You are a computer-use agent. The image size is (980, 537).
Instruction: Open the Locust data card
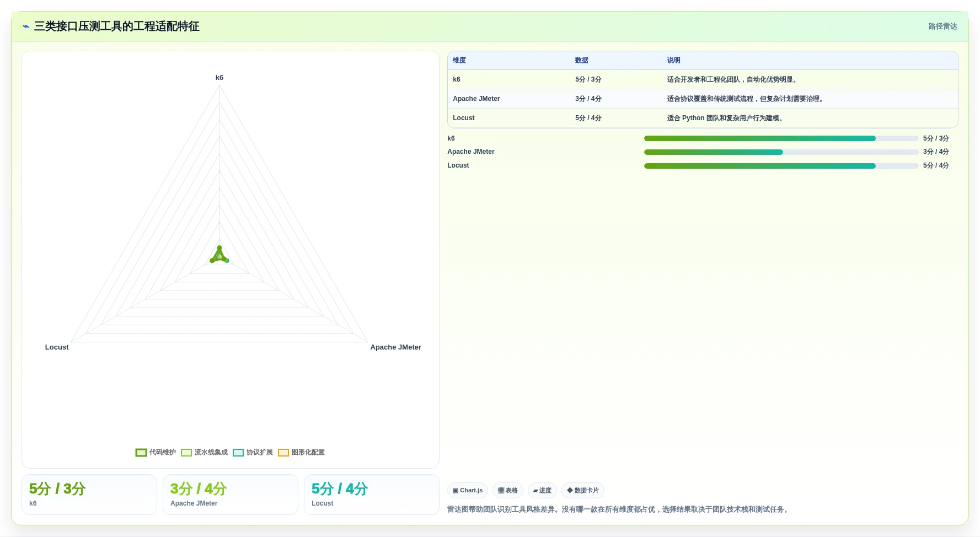pyautogui.click(x=372, y=495)
